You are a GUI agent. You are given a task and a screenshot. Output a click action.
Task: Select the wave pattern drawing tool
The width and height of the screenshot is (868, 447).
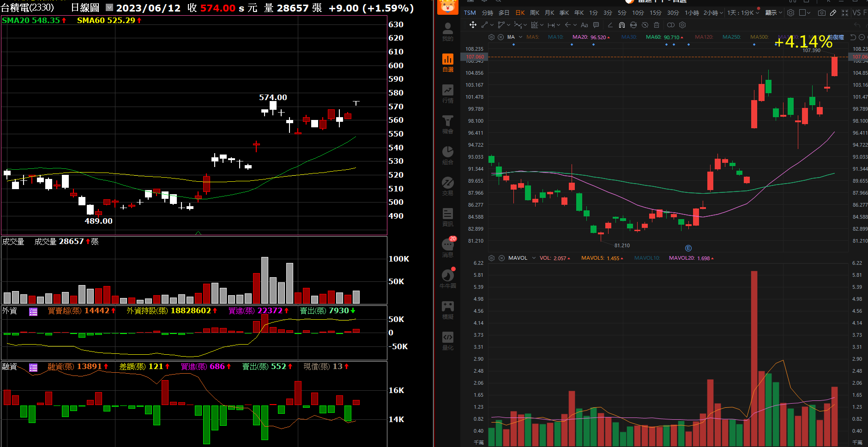tap(518, 25)
